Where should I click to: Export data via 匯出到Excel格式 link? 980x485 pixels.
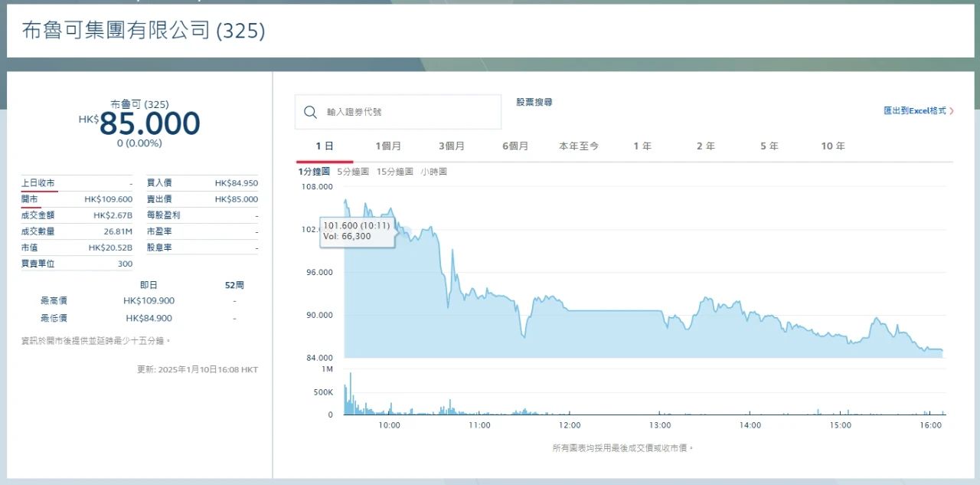(x=915, y=111)
